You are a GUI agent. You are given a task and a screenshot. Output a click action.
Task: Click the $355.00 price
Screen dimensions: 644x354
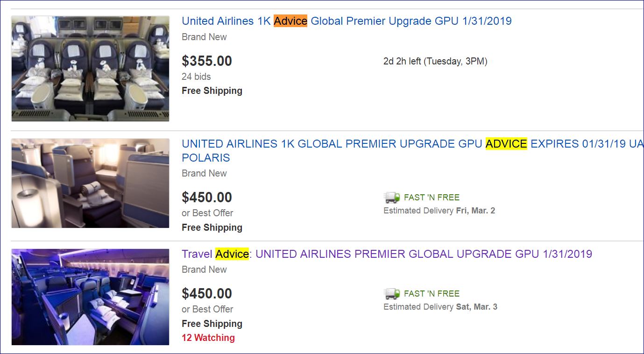pyautogui.click(x=207, y=61)
